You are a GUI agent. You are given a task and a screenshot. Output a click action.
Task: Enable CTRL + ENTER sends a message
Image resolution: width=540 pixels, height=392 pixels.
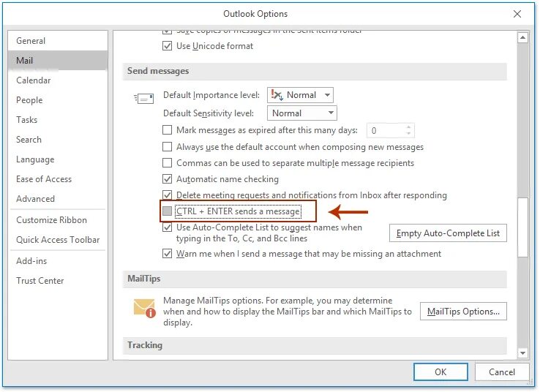(x=167, y=211)
